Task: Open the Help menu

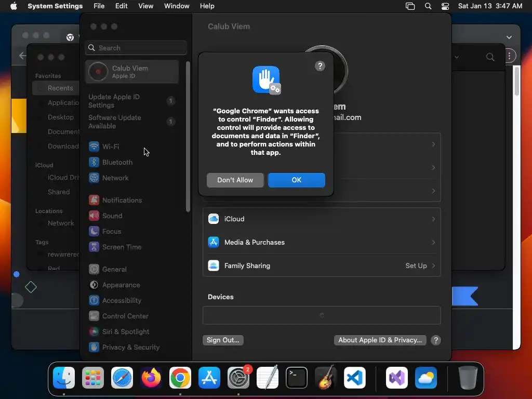Action: 207,6
